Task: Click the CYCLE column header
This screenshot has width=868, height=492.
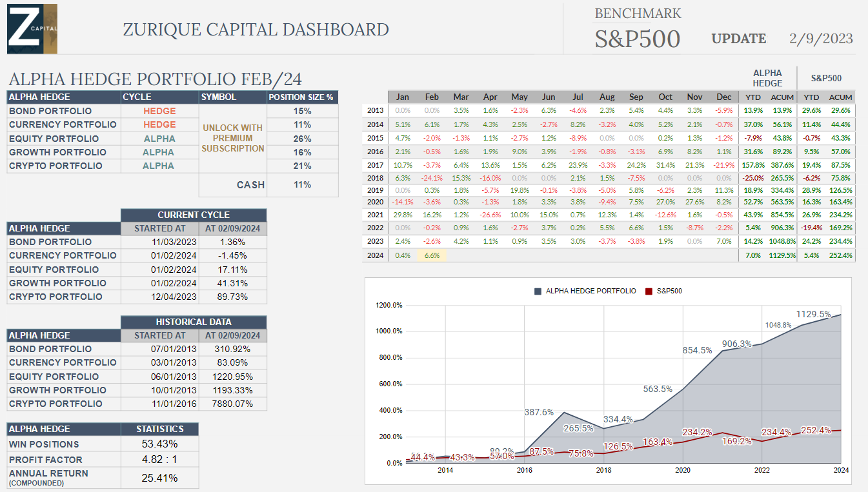Action: [160, 97]
